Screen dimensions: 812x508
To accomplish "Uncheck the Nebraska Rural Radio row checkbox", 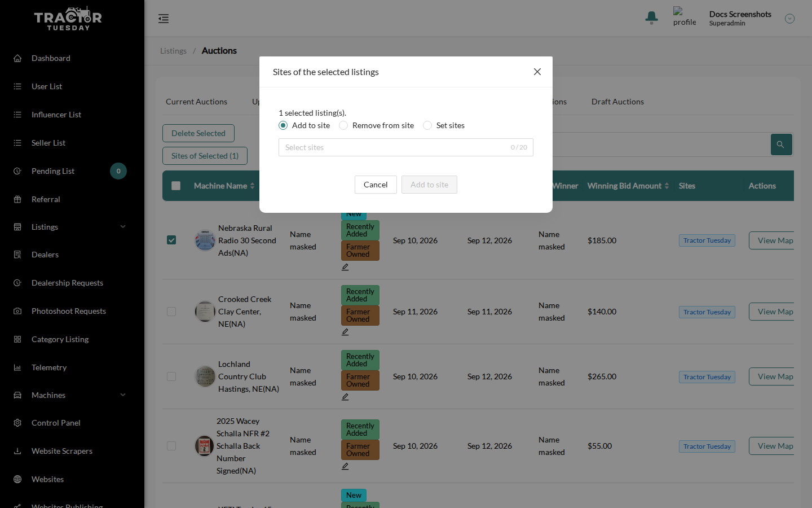I will click(171, 240).
